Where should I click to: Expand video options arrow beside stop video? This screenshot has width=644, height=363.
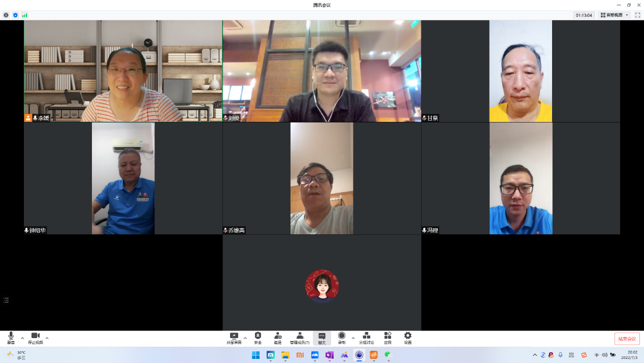(47, 338)
